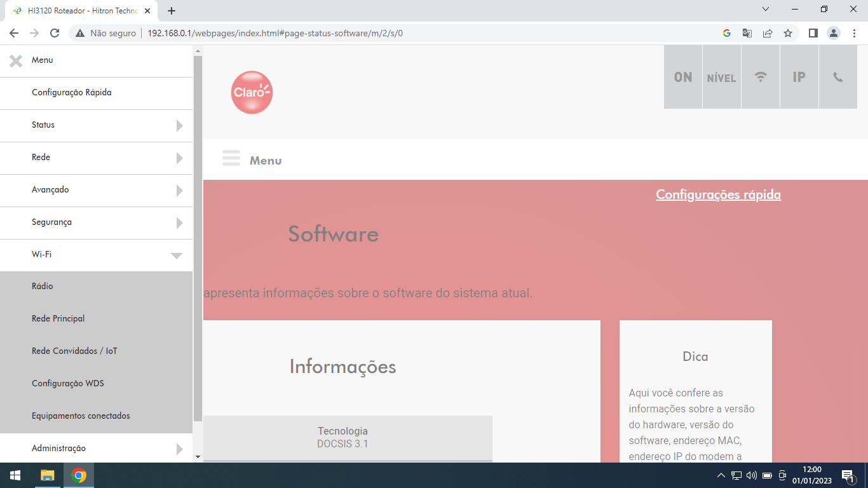Open the IP status indicator
868x488 pixels.
coord(799,77)
